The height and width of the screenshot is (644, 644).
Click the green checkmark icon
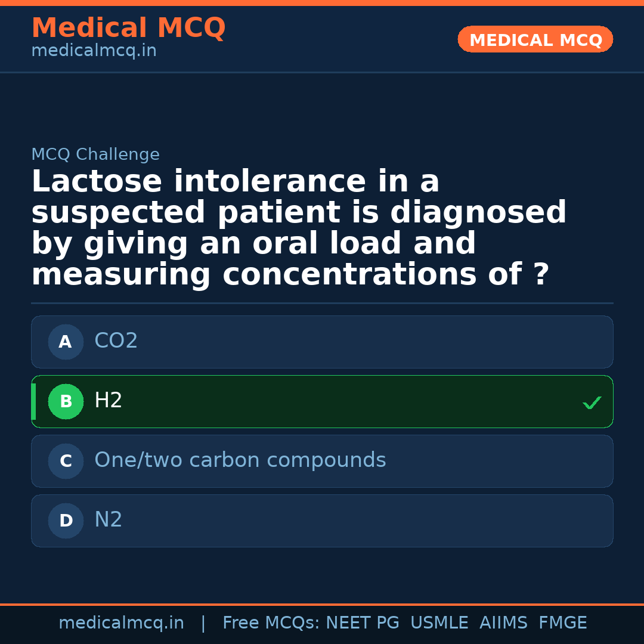point(592,403)
